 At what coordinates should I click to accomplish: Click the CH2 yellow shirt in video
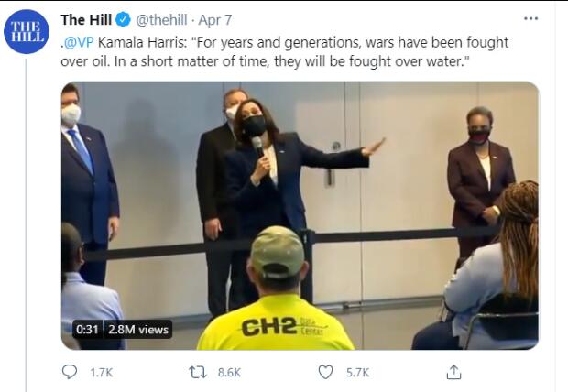point(275,327)
